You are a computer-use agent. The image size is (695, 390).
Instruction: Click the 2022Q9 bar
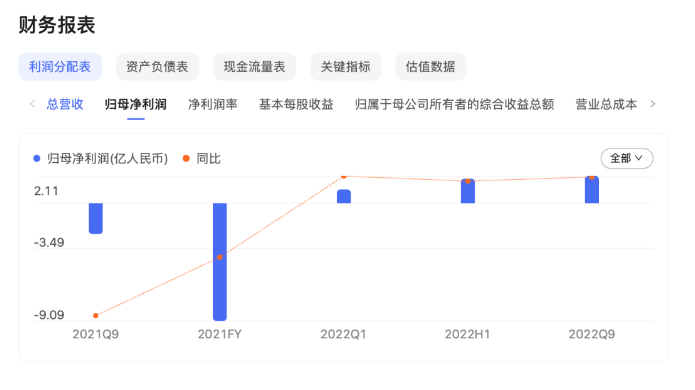[592, 190]
